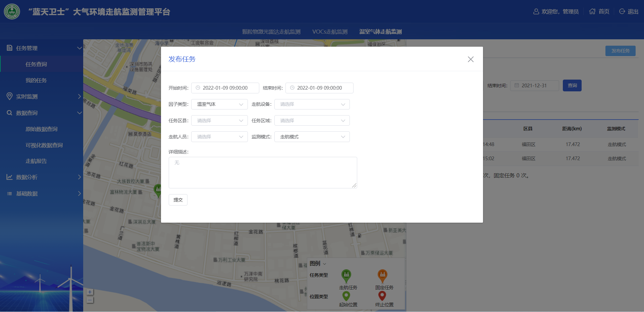Click the home icon labeled 首页
The height and width of the screenshot is (312, 644).
592,11
